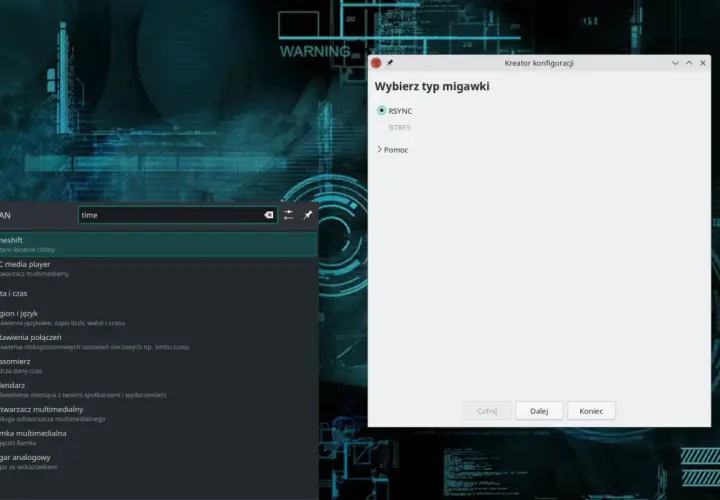Viewport: 720px width, 500px height.
Task: Click the Kreator konfiguracji window title
Action: pos(539,63)
